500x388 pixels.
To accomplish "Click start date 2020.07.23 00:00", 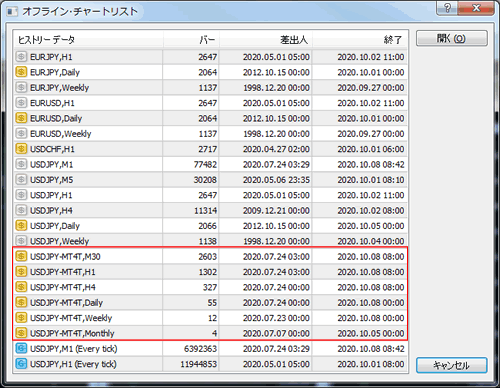I will 276,318.
